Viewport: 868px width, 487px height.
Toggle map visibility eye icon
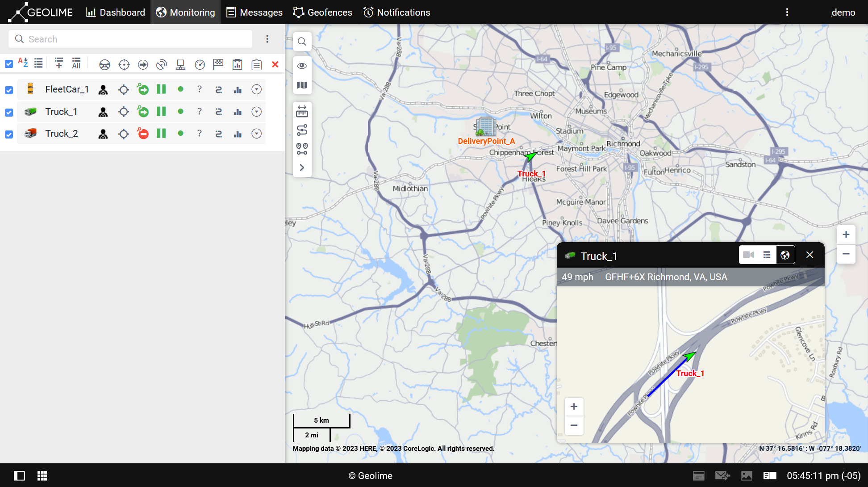tap(302, 66)
